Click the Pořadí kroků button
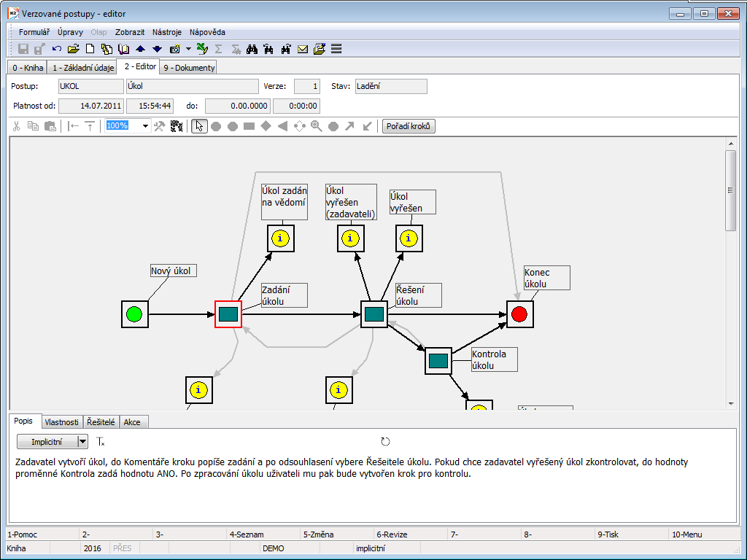Image resolution: width=747 pixels, height=560 pixels. 409,126
